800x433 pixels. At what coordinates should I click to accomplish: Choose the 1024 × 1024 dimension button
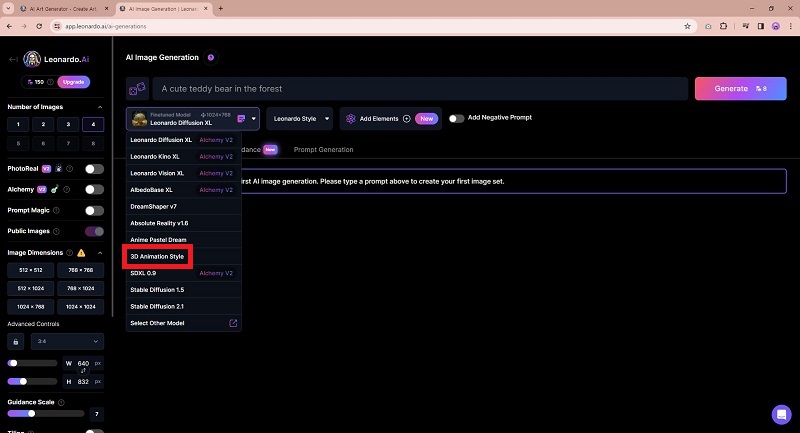click(x=81, y=307)
